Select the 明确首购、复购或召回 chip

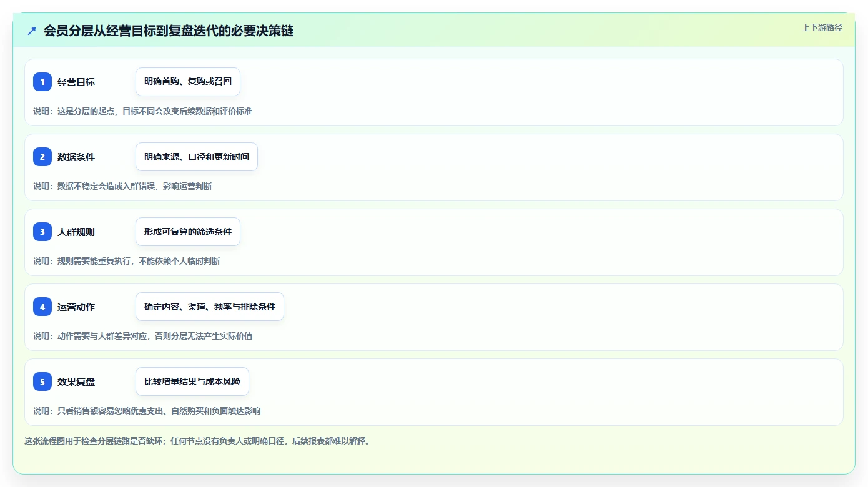[188, 82]
